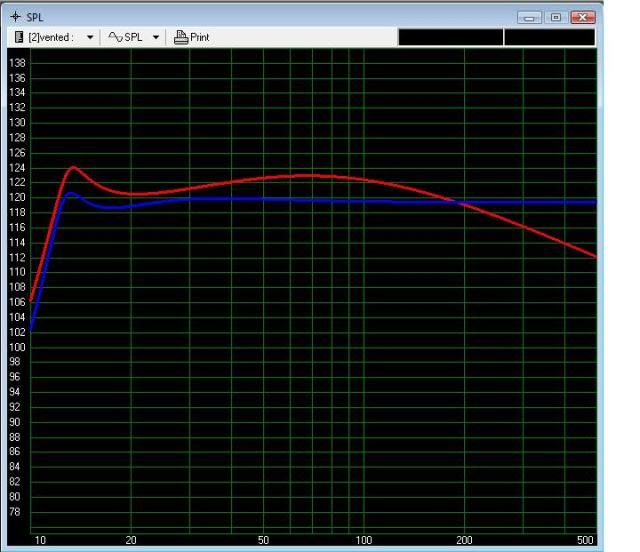Select the SPL graph label in toolbar
The height and width of the screenshot is (552, 640).
133,37
